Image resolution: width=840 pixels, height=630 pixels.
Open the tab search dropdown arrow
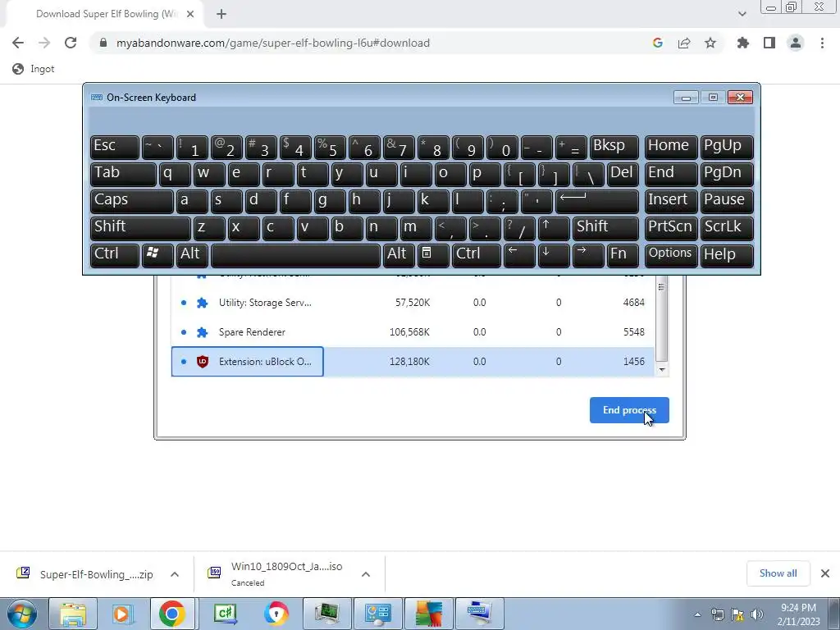click(742, 14)
